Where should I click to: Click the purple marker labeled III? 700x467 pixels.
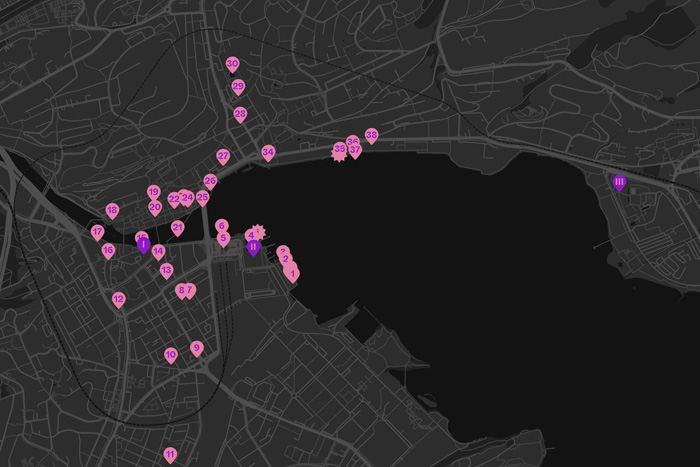click(619, 183)
